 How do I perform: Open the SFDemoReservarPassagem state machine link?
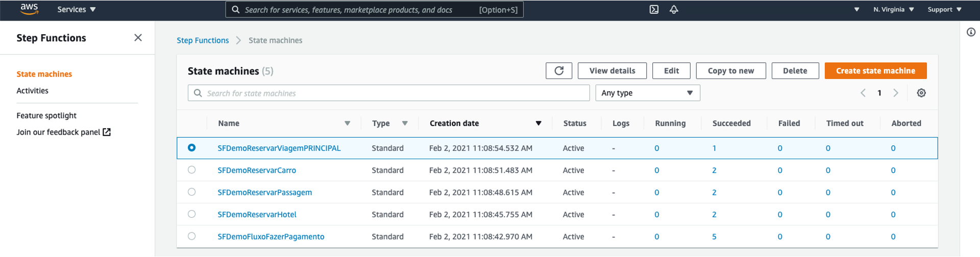point(264,192)
